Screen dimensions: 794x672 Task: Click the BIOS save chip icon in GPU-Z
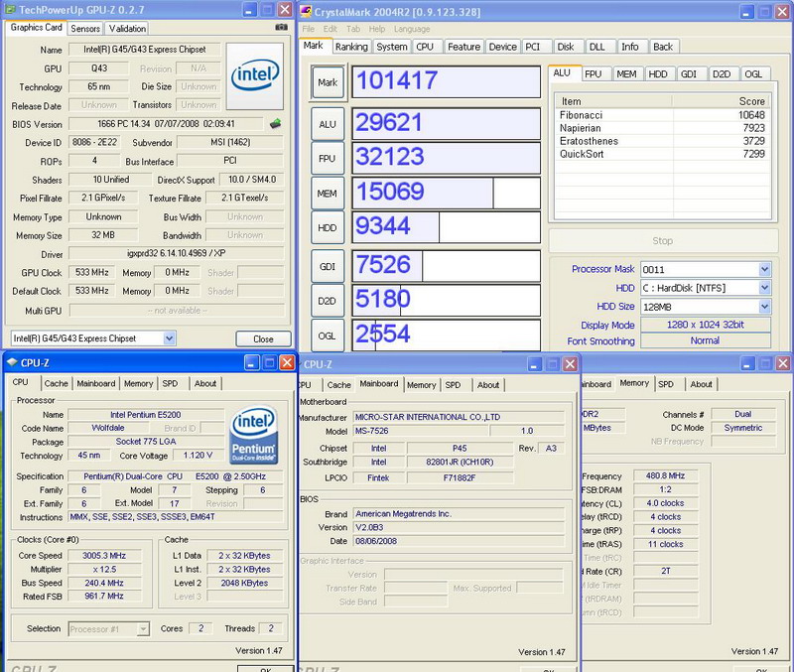(x=276, y=123)
